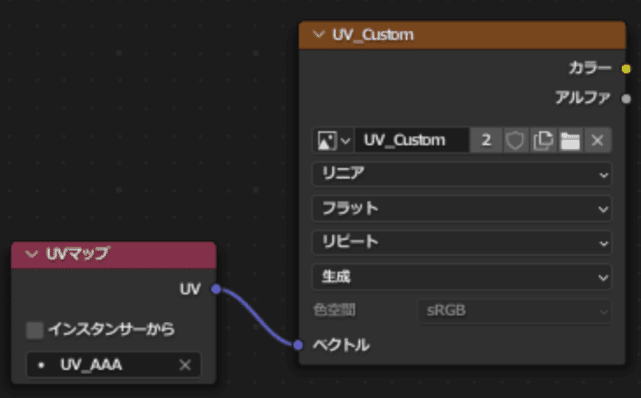Viewport: 641px width, 398px height.
Task: Click the gray アルファ output socket
Action: tap(626, 98)
